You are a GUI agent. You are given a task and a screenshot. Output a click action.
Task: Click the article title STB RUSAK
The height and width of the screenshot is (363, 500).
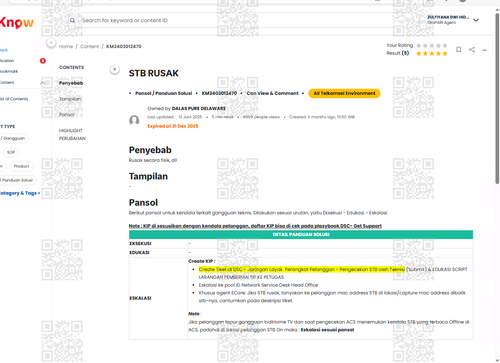pyautogui.click(x=154, y=73)
